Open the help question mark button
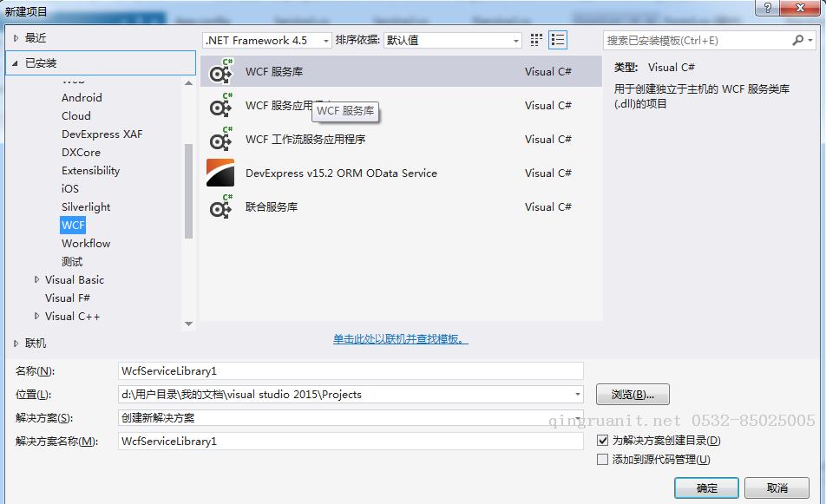 767,8
